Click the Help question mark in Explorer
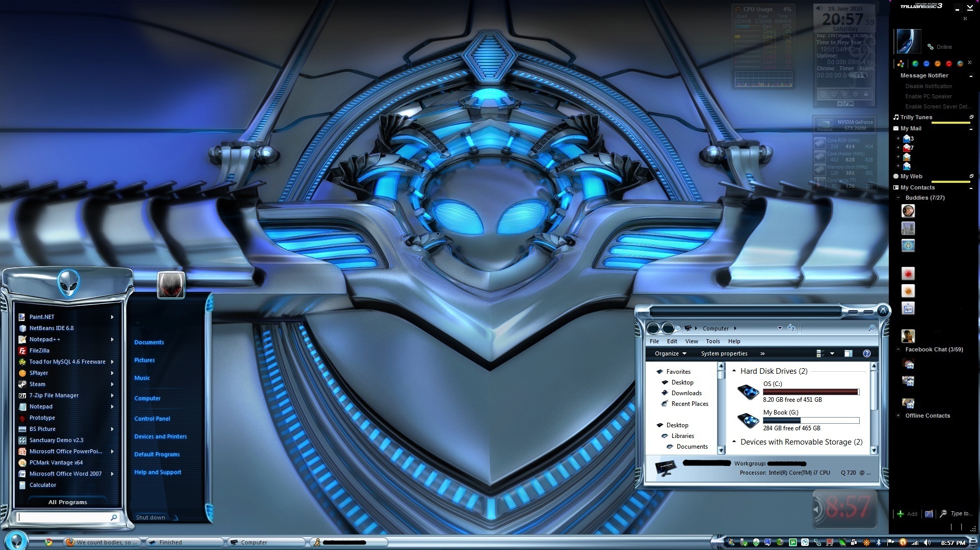980x550 pixels. click(x=866, y=353)
